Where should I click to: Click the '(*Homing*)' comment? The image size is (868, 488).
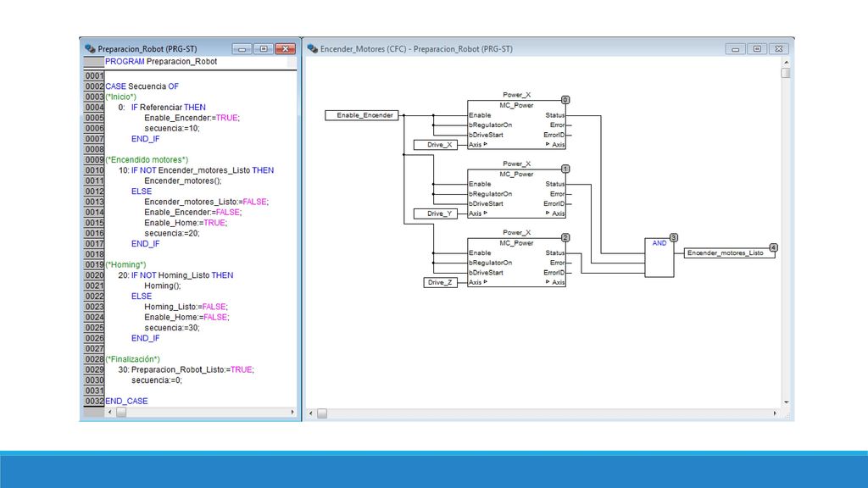click(x=125, y=265)
